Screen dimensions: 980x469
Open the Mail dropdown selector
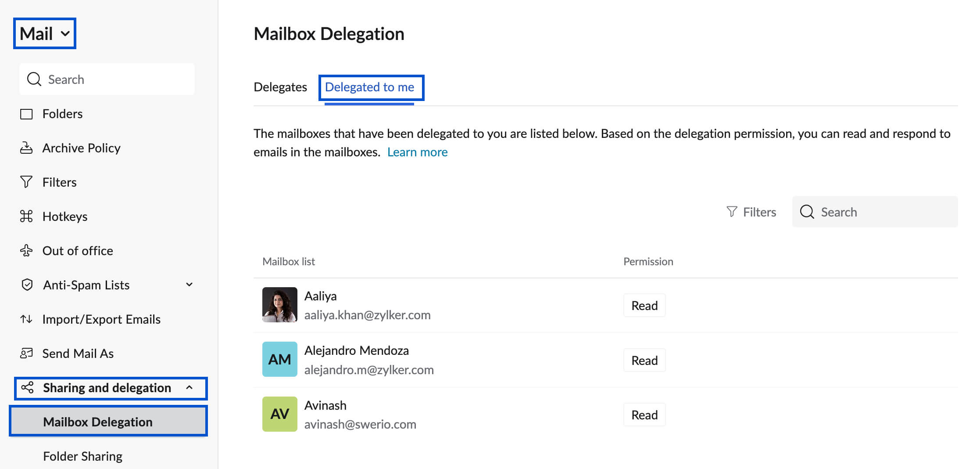coord(44,33)
